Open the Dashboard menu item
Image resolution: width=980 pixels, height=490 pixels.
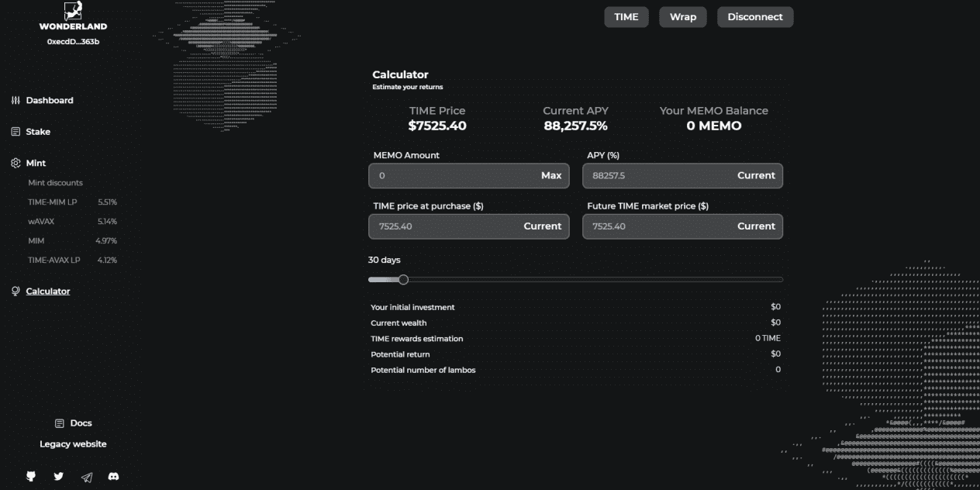(x=50, y=101)
